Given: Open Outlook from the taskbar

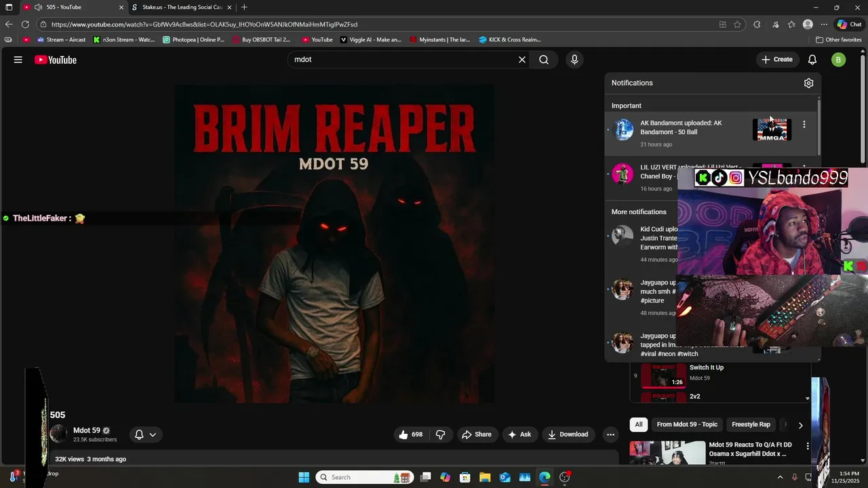Looking at the screenshot, I should (505, 477).
